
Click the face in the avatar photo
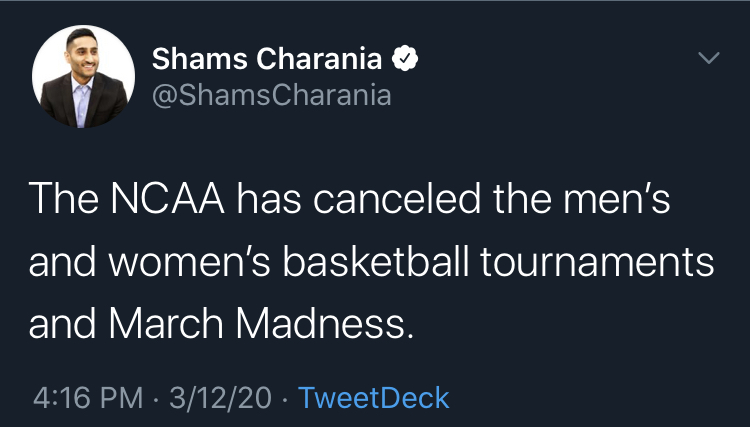point(82,53)
